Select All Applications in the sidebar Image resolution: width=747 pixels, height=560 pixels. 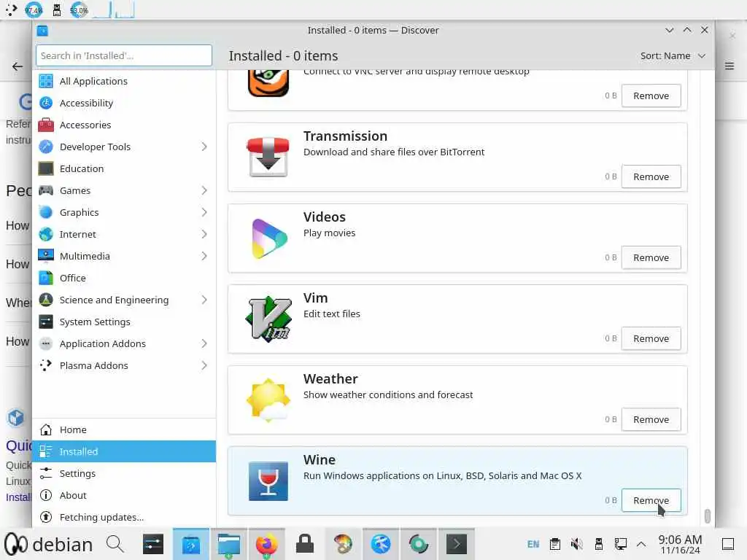tap(124, 81)
